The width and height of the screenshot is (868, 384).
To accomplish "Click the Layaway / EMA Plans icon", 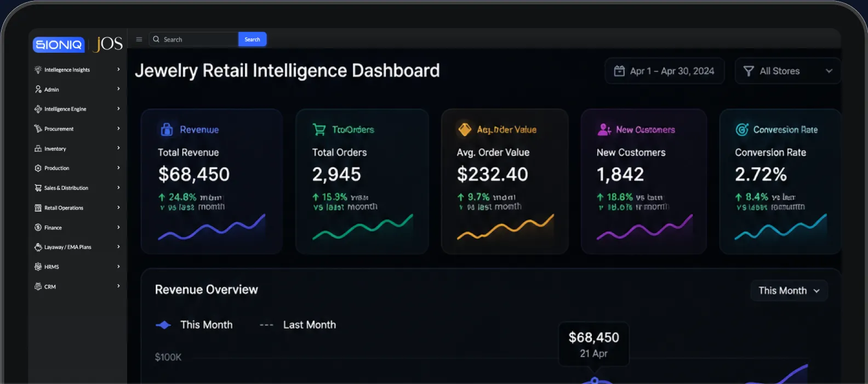I will (x=38, y=247).
